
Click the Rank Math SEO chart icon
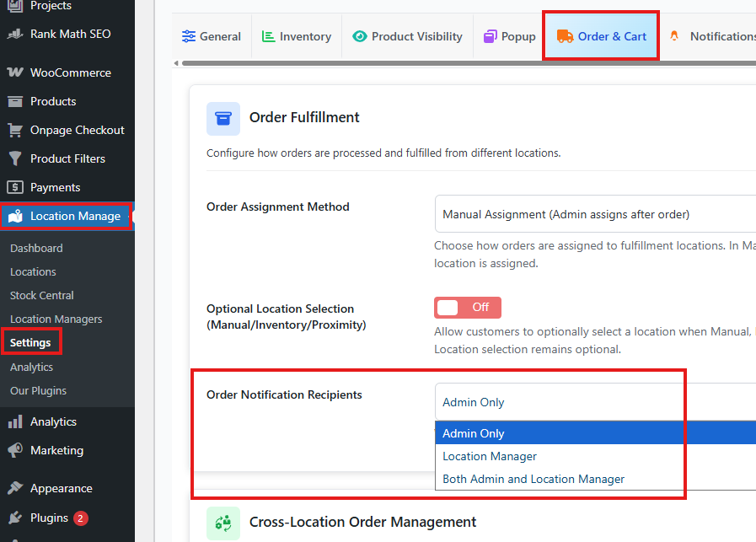[x=15, y=34]
